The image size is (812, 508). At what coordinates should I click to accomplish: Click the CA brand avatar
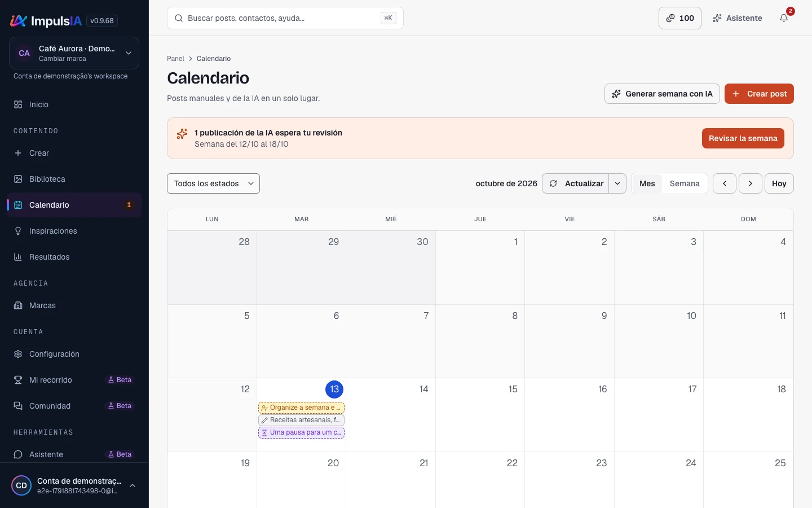point(24,53)
